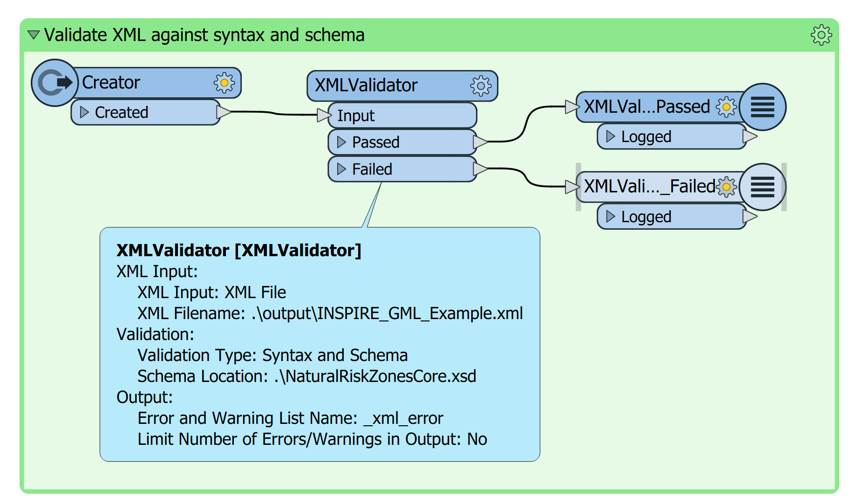Click the XMLVal...Passed logger list icon

point(762,107)
